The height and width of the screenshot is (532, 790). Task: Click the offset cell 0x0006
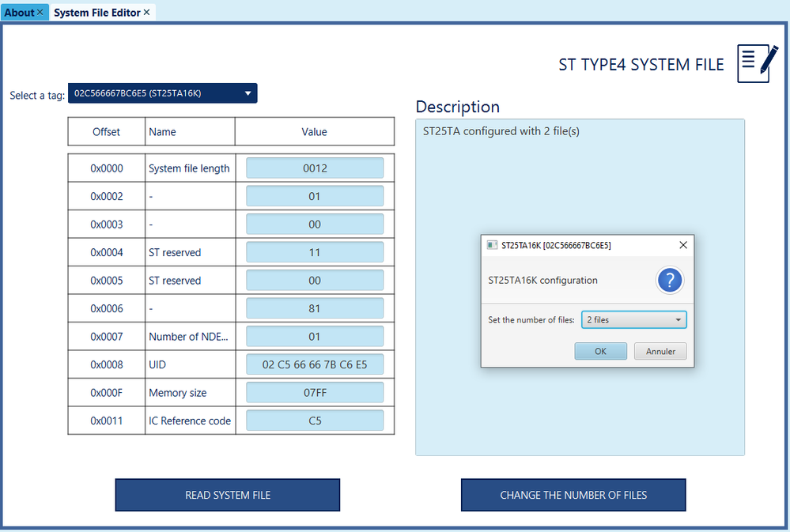coord(106,308)
